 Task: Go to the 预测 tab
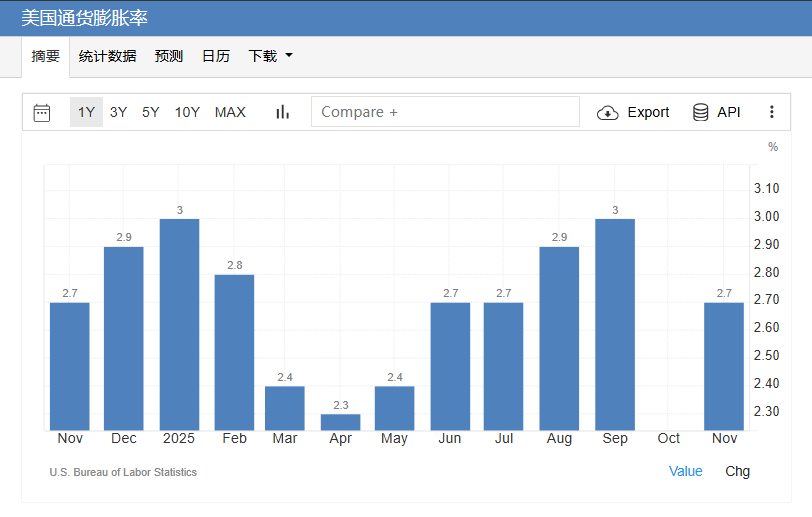[169, 56]
